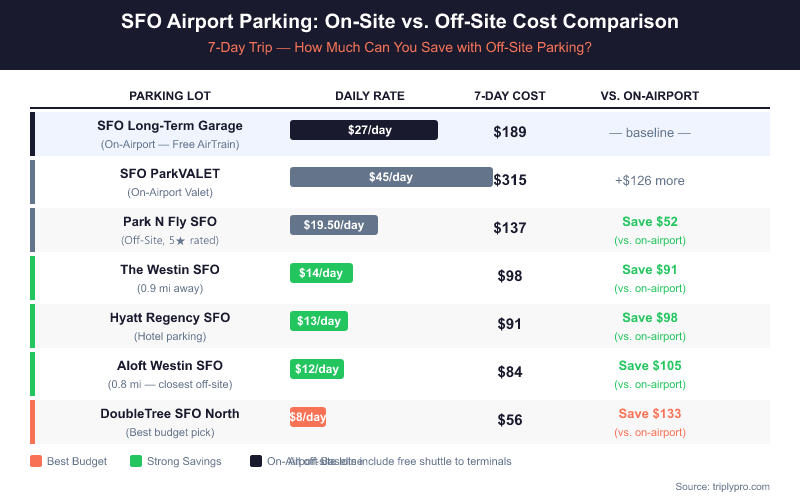Click the coral Best Budget legend swatch
The image size is (800, 500).
pos(36,461)
